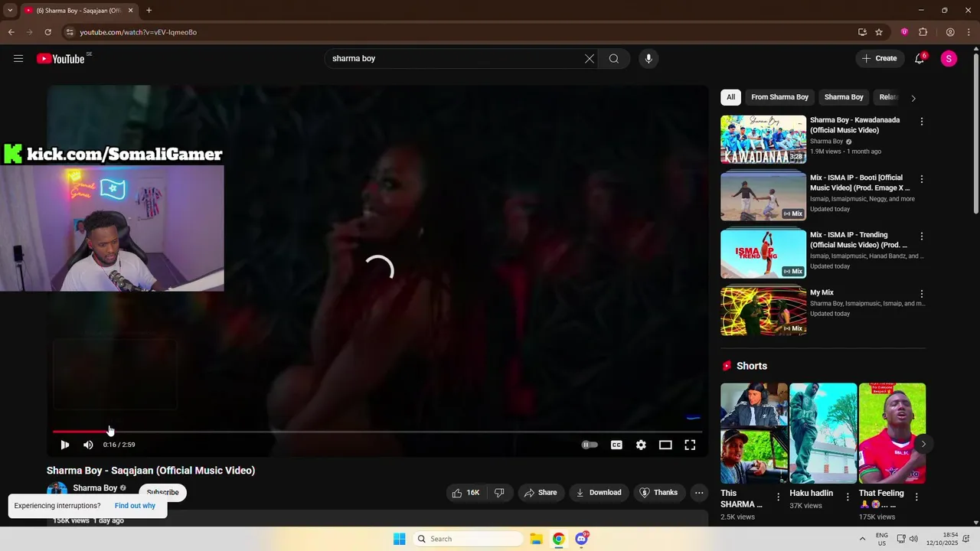Open Mix ISMA IP Booti title
The width and height of the screenshot is (980, 551).
point(860,182)
